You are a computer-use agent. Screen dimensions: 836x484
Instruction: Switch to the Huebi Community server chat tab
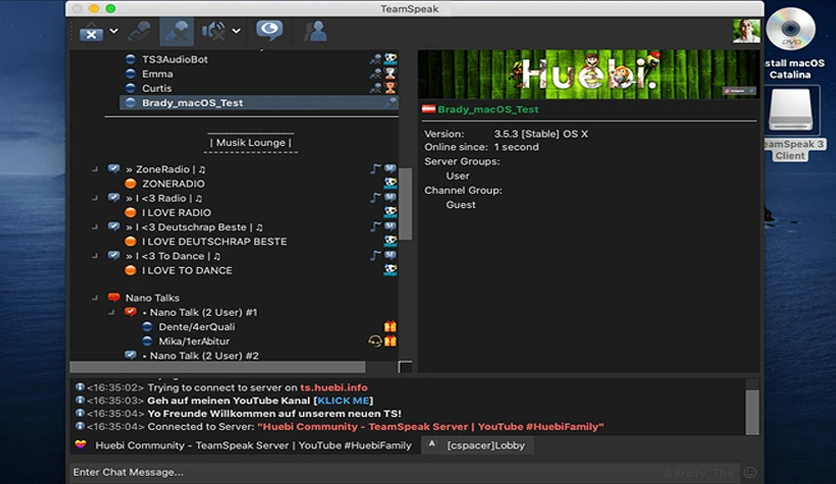click(x=245, y=445)
